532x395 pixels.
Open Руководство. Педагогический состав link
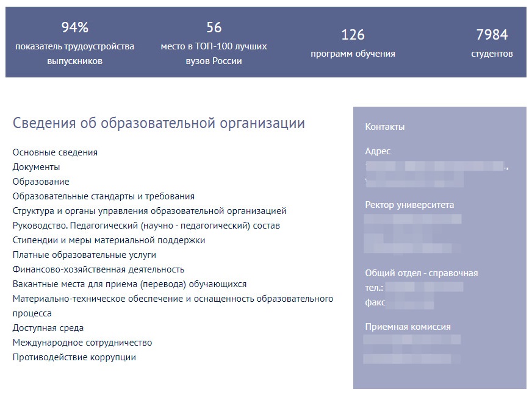click(146, 226)
